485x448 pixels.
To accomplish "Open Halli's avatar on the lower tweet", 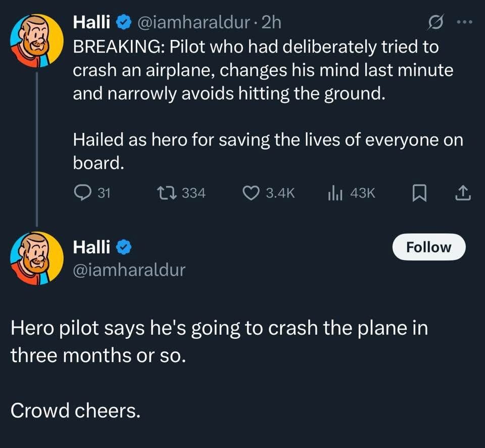I will (x=37, y=258).
